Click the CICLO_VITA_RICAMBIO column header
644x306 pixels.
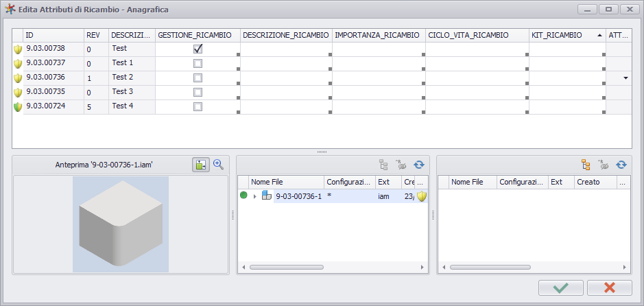tap(477, 35)
